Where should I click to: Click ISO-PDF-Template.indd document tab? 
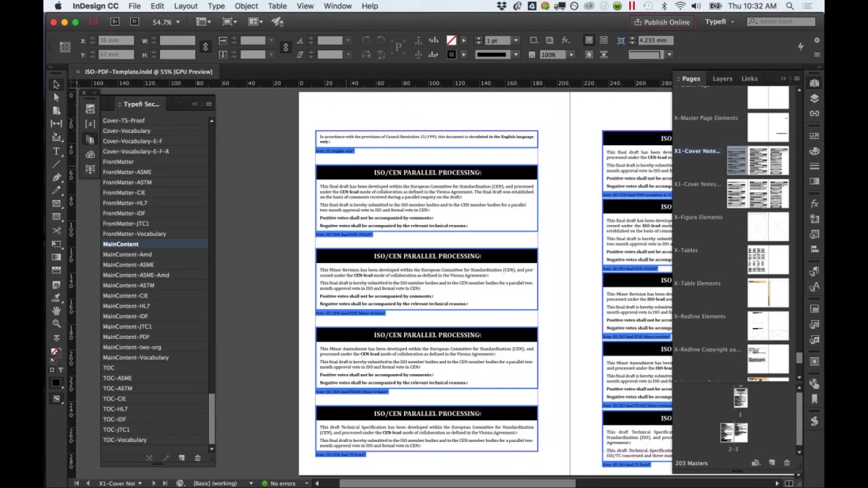(147, 71)
